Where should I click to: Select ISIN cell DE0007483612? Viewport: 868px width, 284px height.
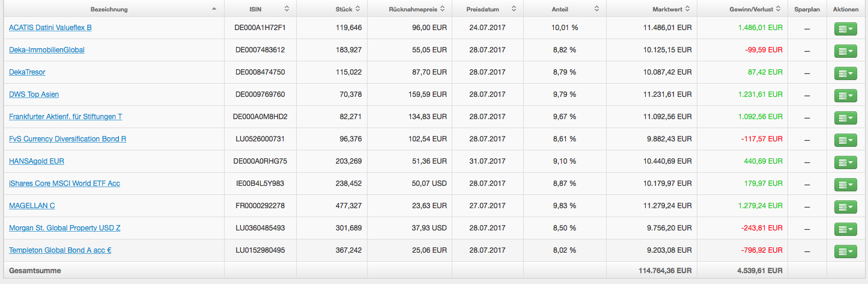pyautogui.click(x=260, y=50)
